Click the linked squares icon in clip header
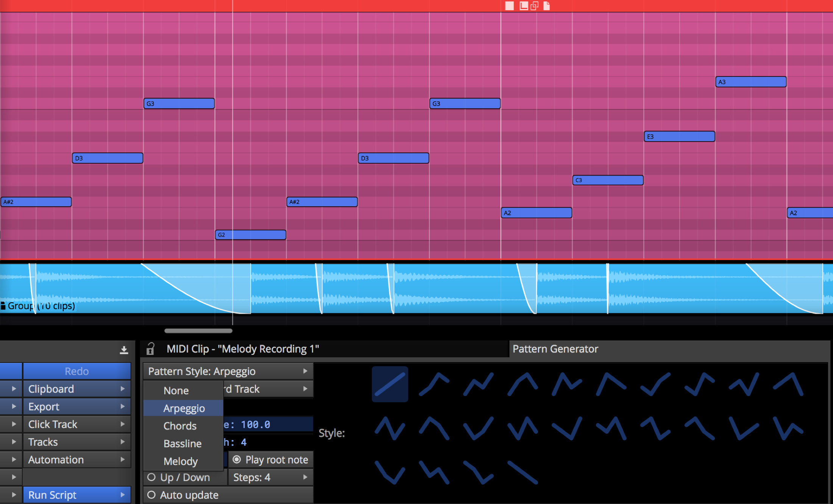 [x=534, y=6]
